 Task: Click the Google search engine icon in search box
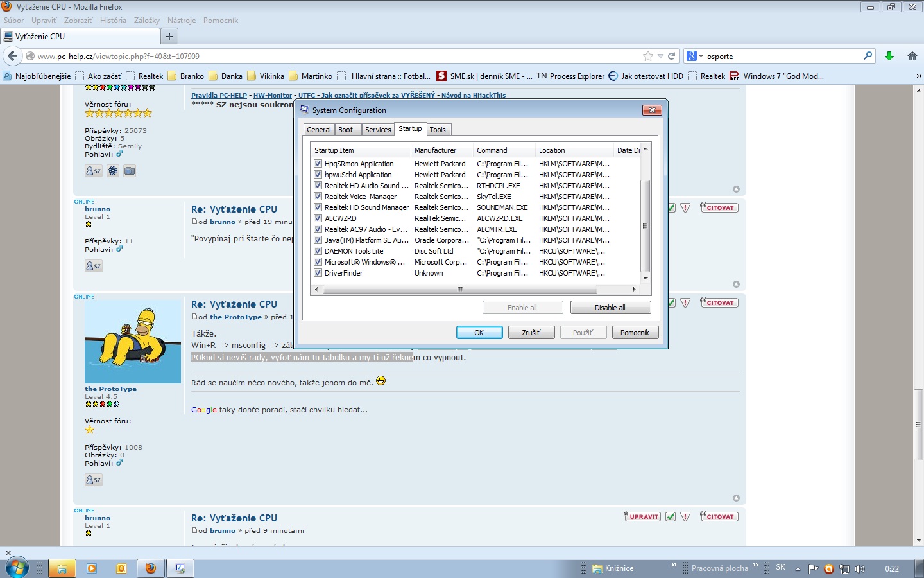[x=692, y=56]
